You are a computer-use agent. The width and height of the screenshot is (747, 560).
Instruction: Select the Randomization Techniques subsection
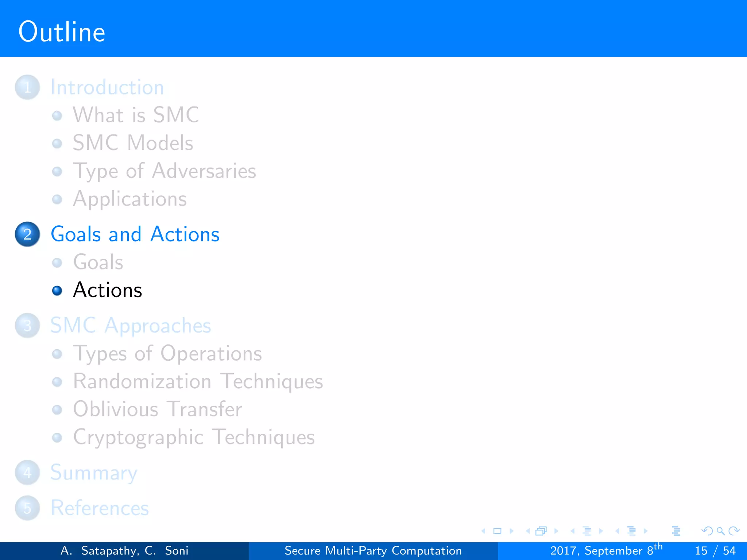(x=198, y=381)
